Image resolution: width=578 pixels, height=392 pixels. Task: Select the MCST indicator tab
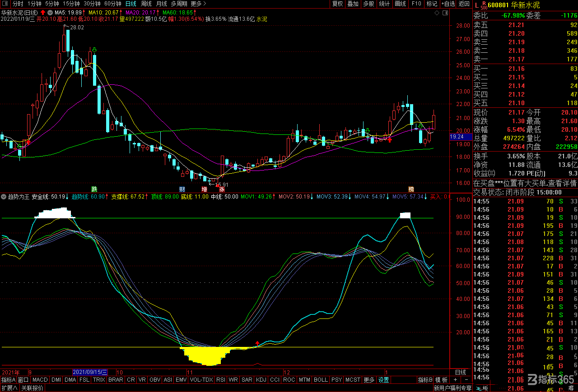[353, 380]
